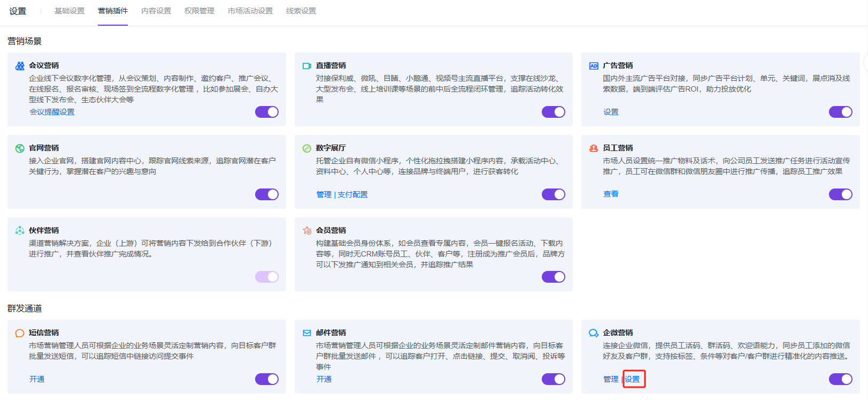This screenshot has height=400, width=868.
Task: Click the 会员营销 star icon
Action: click(307, 231)
